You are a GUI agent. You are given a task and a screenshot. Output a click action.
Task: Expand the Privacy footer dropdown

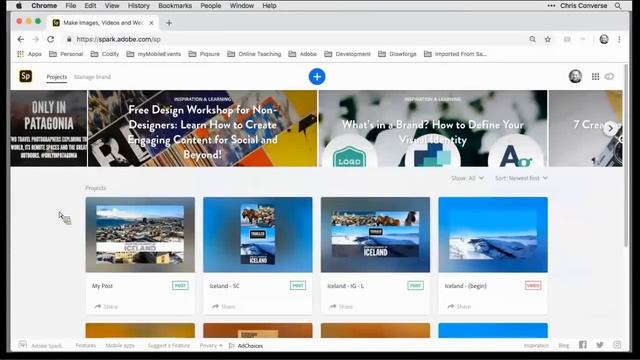click(211, 346)
